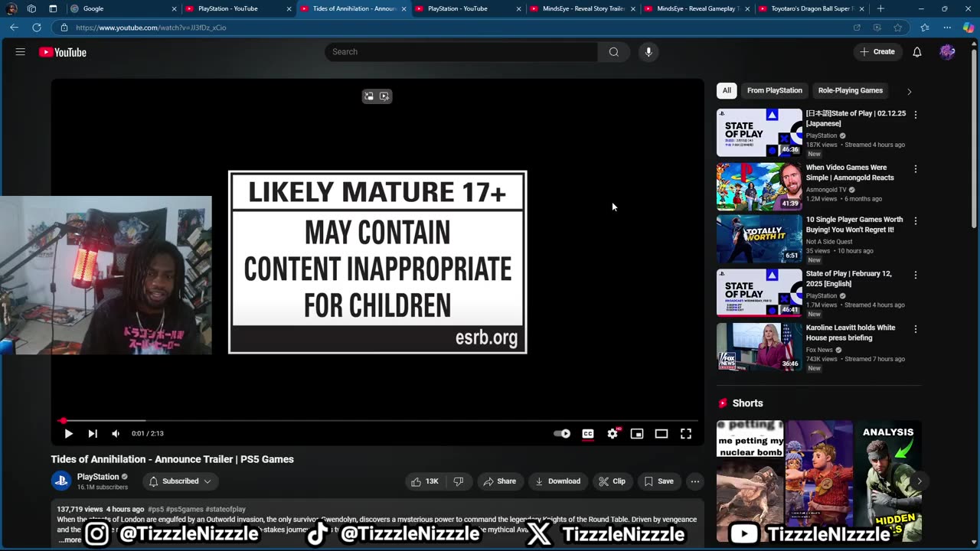Open Fox News press briefing thumbnail
Viewport: 980px width, 551px height.
click(759, 347)
